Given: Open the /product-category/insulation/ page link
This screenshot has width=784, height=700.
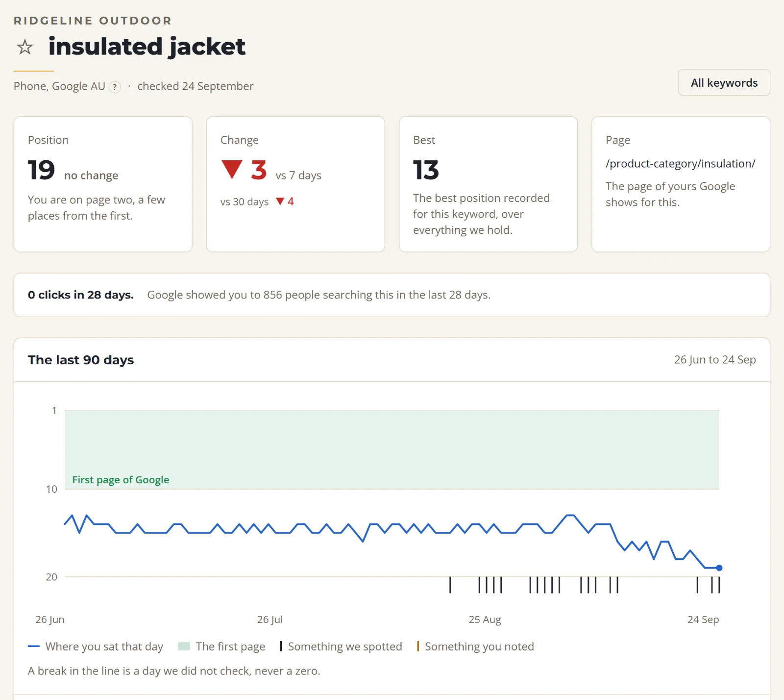Looking at the screenshot, I should (680, 164).
